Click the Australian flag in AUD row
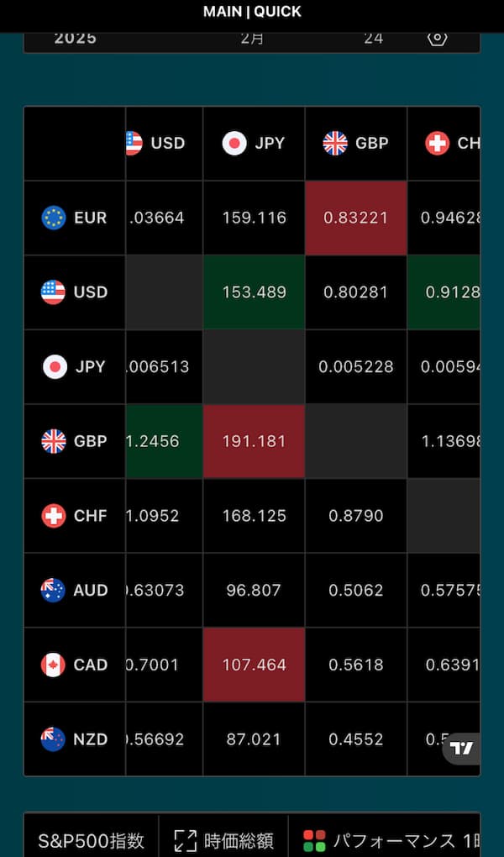The height and width of the screenshot is (857, 504). [x=54, y=590]
